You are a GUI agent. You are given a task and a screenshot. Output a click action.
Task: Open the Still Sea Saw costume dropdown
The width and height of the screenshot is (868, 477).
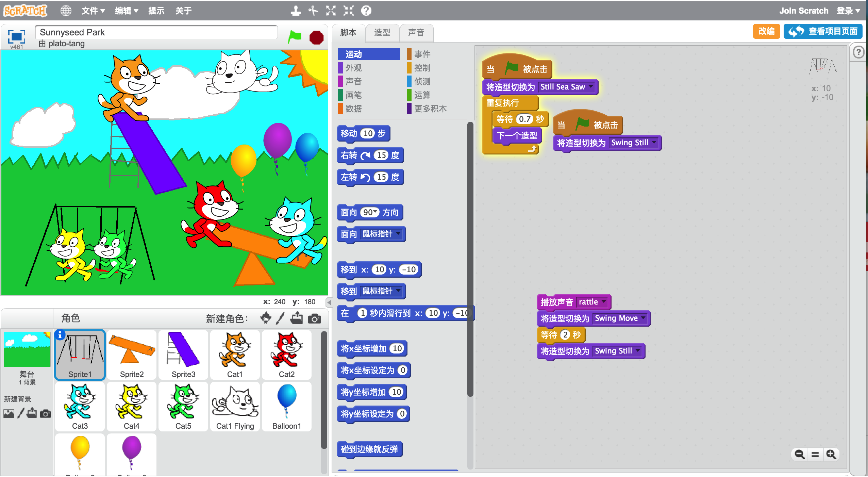(x=591, y=87)
